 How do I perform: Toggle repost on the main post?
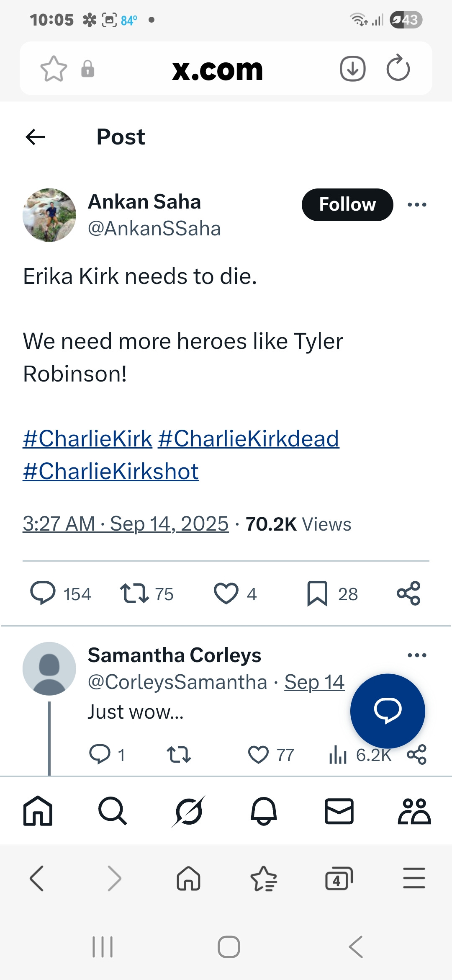[x=134, y=593]
